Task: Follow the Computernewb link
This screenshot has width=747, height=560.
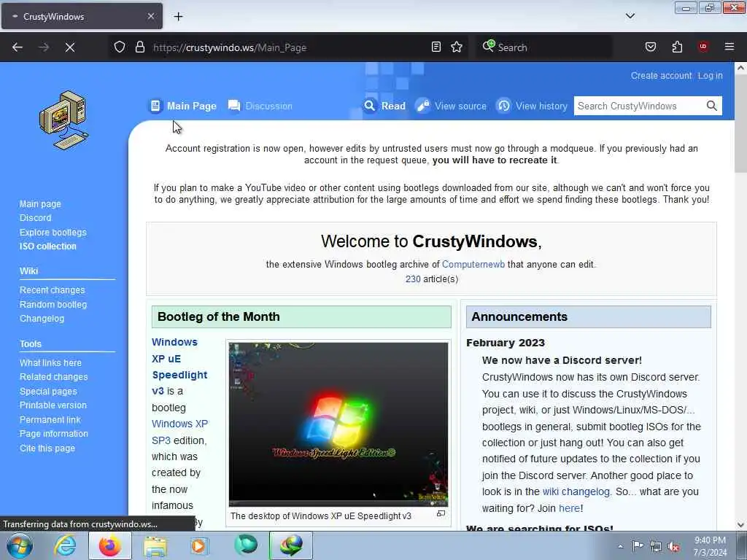Action: click(473, 264)
